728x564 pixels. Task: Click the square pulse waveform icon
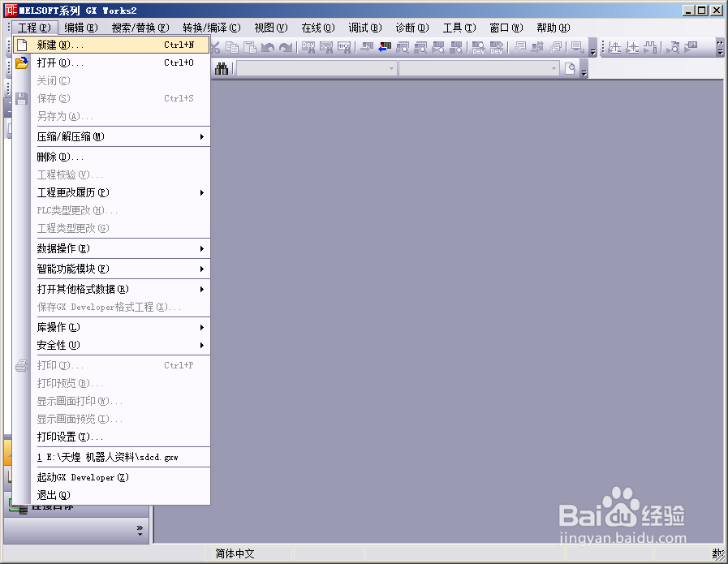650,47
